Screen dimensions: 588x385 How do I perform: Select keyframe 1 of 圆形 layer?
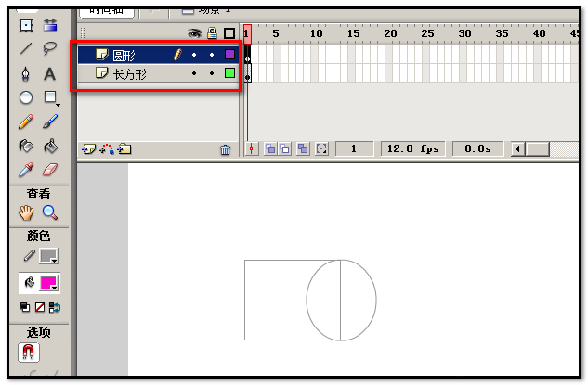click(x=247, y=55)
